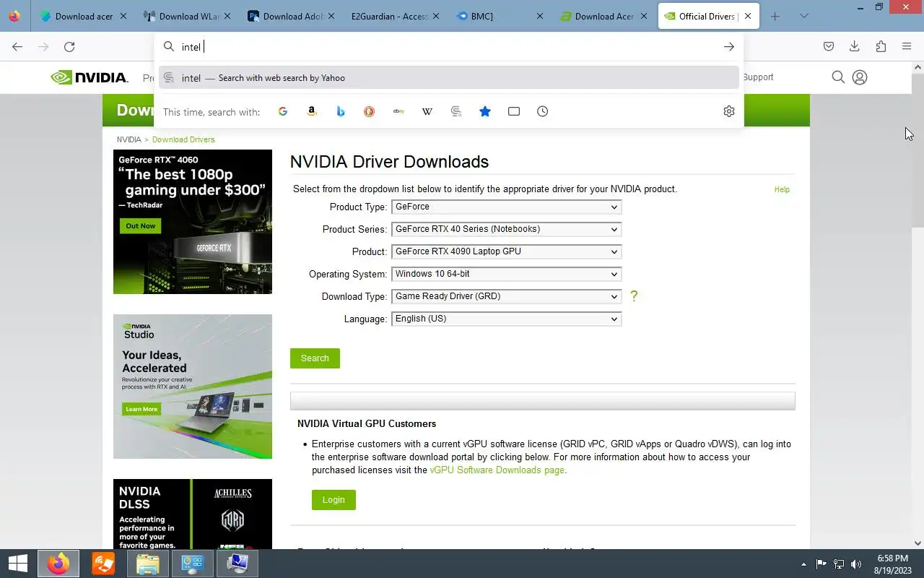This screenshot has width=924, height=578.
Task: Search with eBay from the address bar
Action: tap(398, 111)
